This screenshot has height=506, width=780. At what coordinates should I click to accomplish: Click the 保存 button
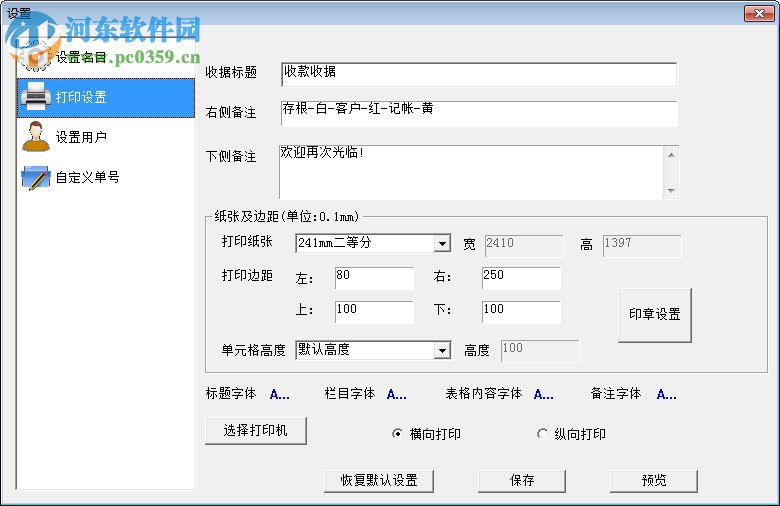click(x=522, y=481)
